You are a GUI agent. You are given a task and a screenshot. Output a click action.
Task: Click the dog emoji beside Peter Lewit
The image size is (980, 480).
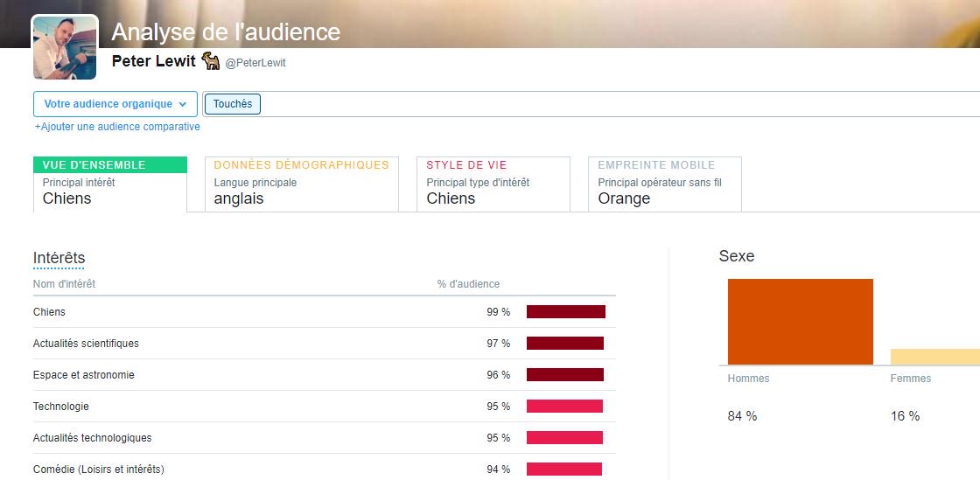pos(211,61)
